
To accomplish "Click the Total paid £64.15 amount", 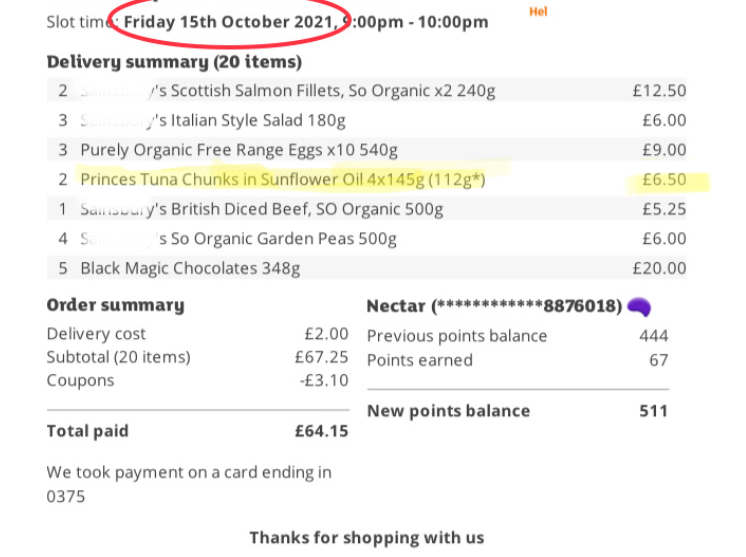I will tap(321, 432).
